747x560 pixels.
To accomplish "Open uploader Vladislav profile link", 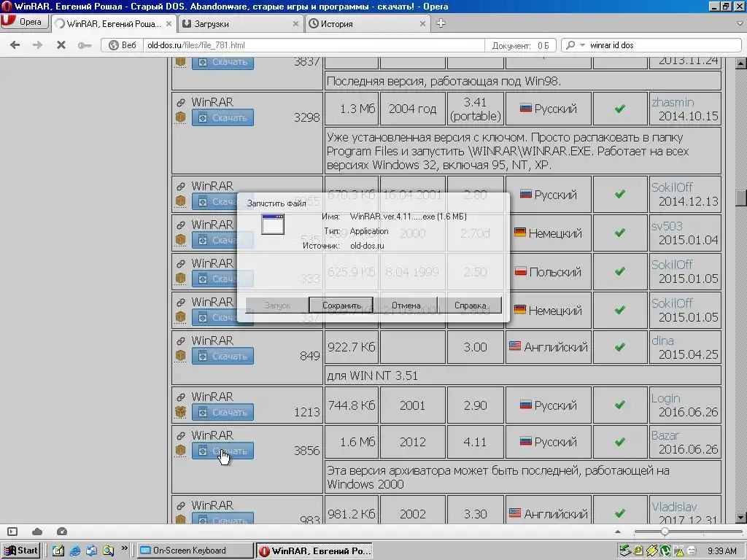I will tap(674, 507).
